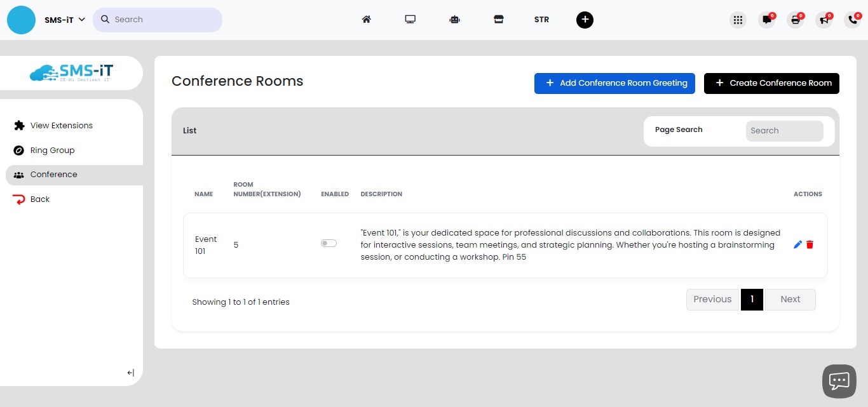
Task: Delete Event 101 using the trash icon
Action: coord(810,244)
